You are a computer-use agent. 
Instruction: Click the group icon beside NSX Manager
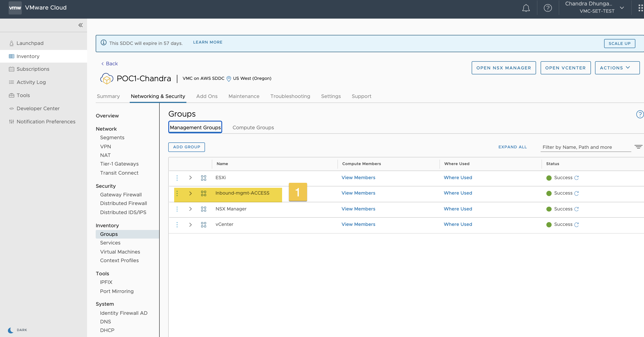[x=203, y=209]
